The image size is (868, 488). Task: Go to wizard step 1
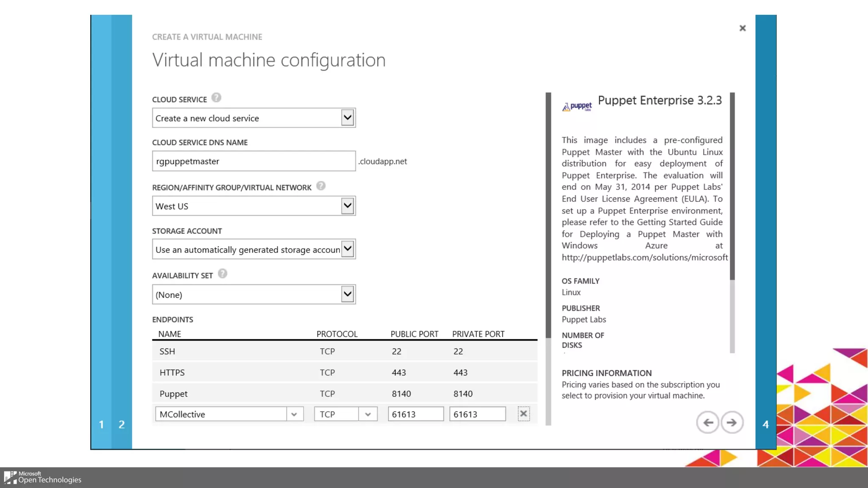coord(101,424)
